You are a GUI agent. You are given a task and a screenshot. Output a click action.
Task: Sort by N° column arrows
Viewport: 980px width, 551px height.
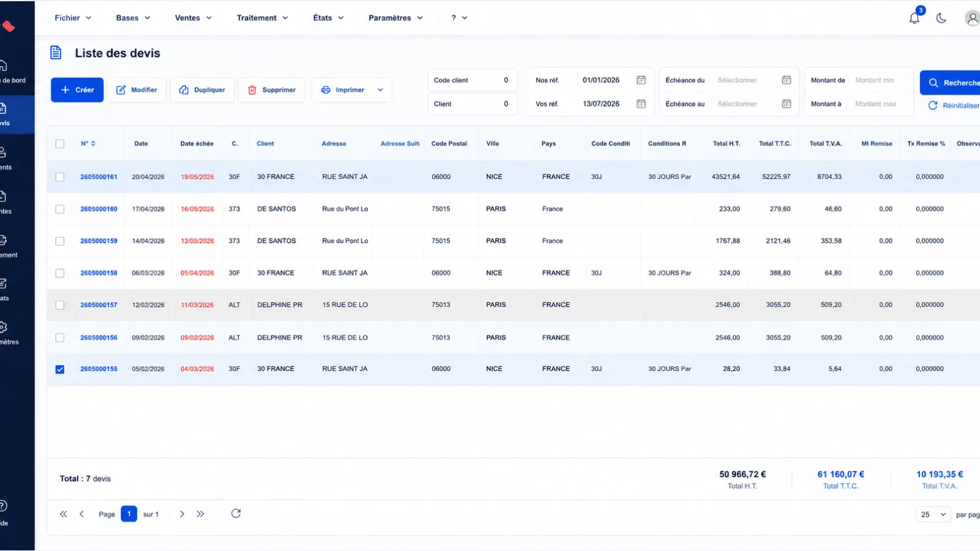[93, 144]
